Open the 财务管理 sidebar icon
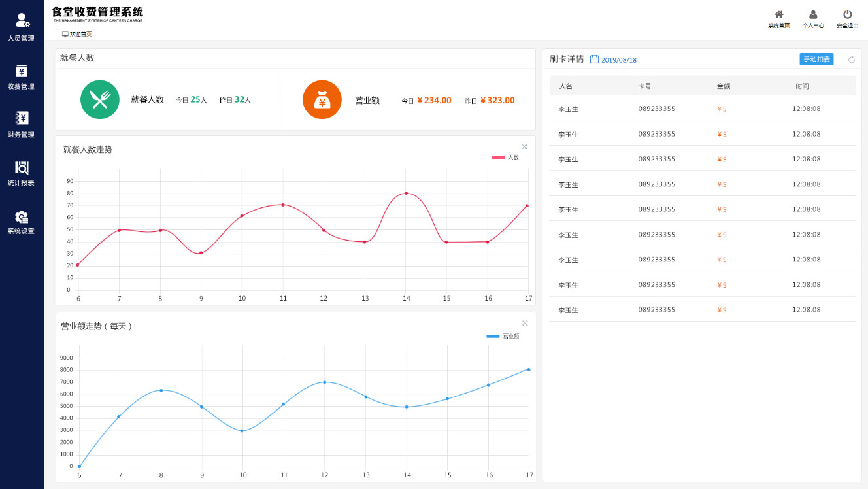Screen dimensions: 868x489 22,118
